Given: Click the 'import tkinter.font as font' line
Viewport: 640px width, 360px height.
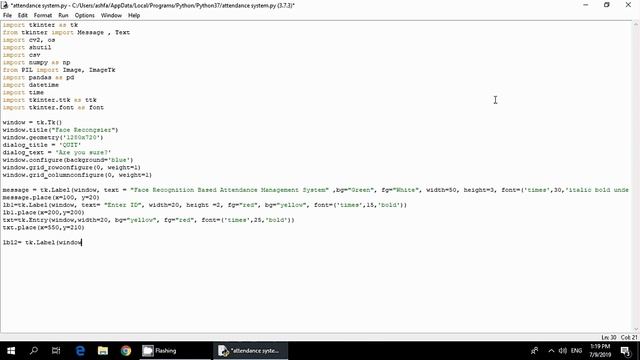Looking at the screenshot, I should point(53,107).
